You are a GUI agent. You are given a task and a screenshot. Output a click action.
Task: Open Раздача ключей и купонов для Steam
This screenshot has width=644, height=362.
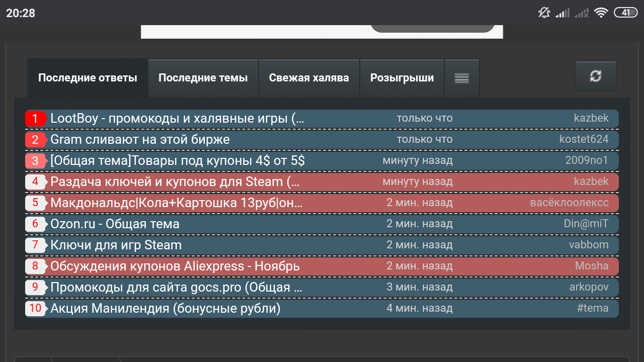[175, 182]
